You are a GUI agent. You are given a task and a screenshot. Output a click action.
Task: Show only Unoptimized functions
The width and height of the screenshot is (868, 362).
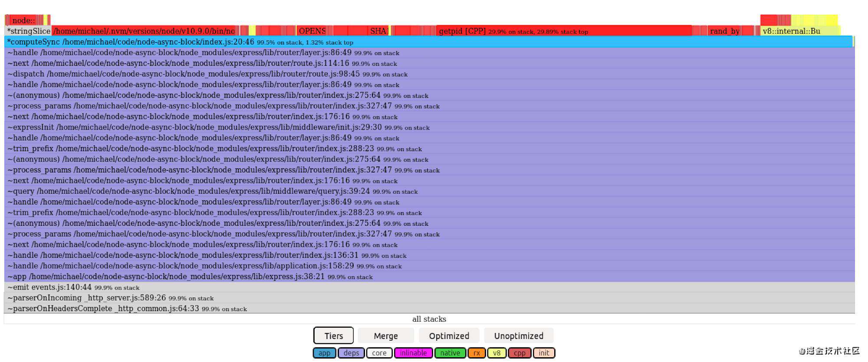tap(519, 336)
